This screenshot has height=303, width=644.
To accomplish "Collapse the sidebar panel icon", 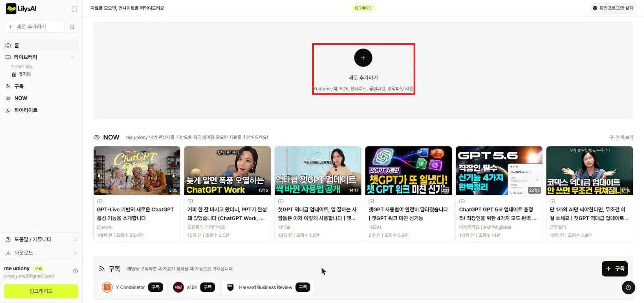I will (74, 9).
